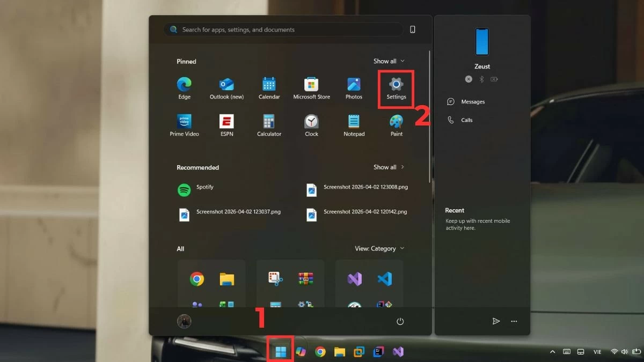The height and width of the screenshot is (362, 644).
Task: Click the send icon in phone panel
Action: (496, 321)
